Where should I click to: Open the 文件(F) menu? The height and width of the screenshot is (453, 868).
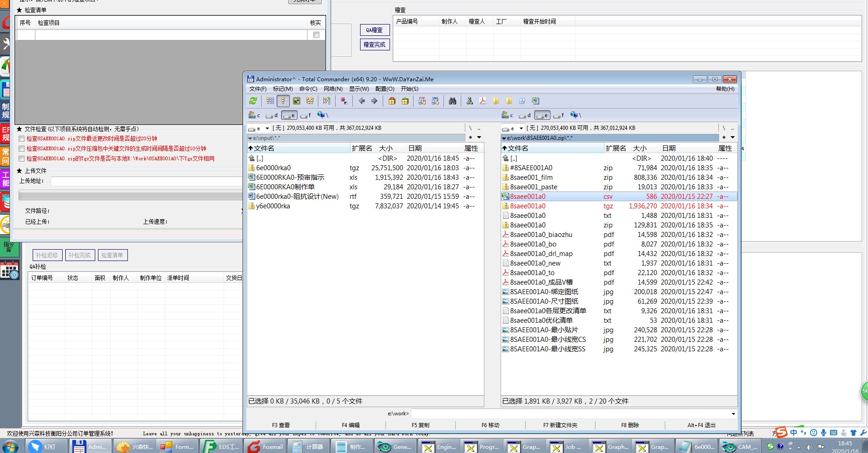click(258, 89)
